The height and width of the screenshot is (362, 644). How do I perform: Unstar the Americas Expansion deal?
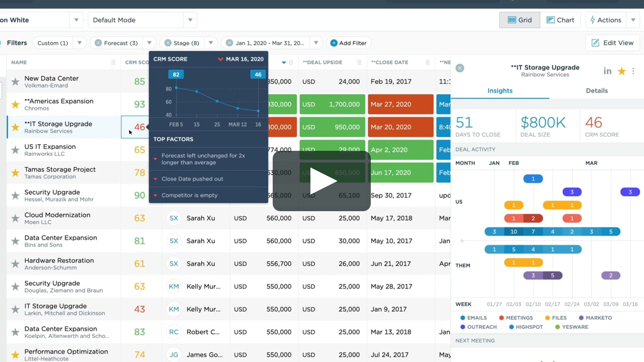[16, 105]
